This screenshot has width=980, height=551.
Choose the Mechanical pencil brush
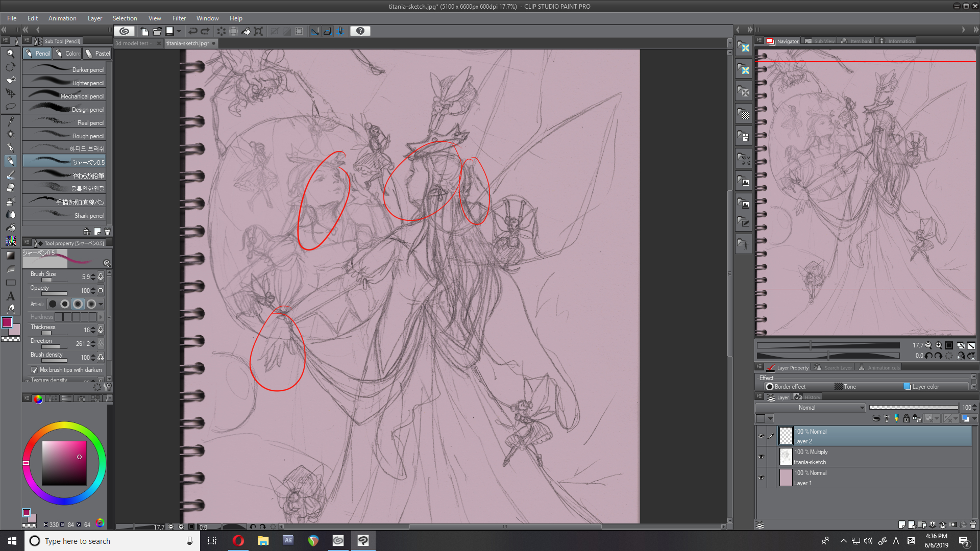coord(64,96)
